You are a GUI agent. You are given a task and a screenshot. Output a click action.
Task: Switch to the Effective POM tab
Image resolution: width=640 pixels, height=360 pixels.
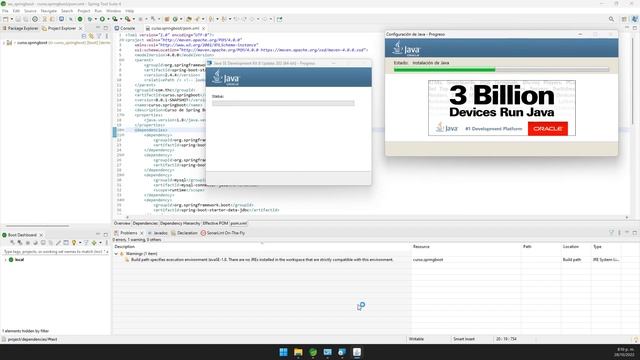215,223
